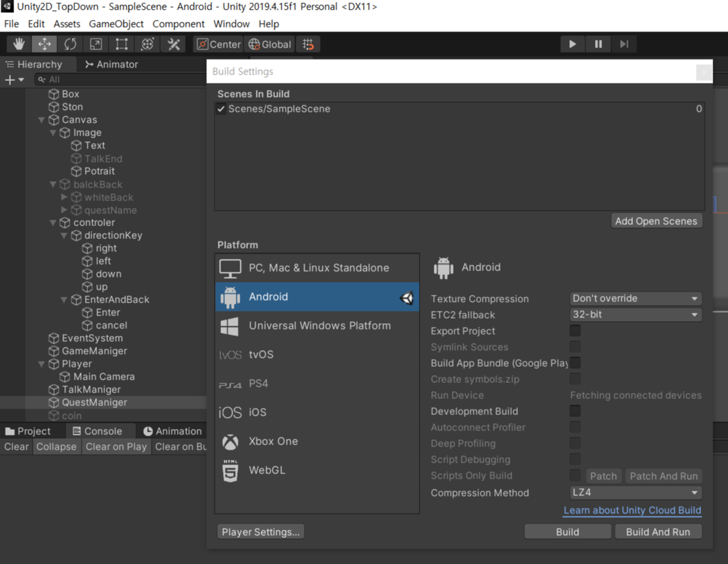Enable Export Project checkbox
The image size is (728, 564).
click(x=575, y=331)
